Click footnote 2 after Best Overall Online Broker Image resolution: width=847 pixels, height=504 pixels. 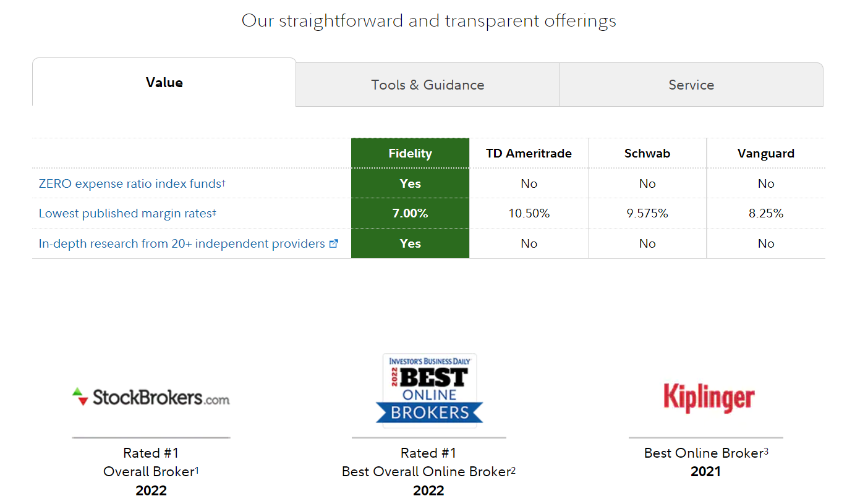click(x=513, y=469)
